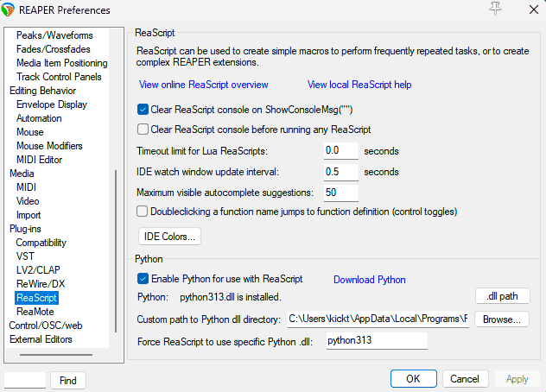The width and height of the screenshot is (546, 392).
Task: Select Control/OSC/web preferences page
Action: click(46, 326)
